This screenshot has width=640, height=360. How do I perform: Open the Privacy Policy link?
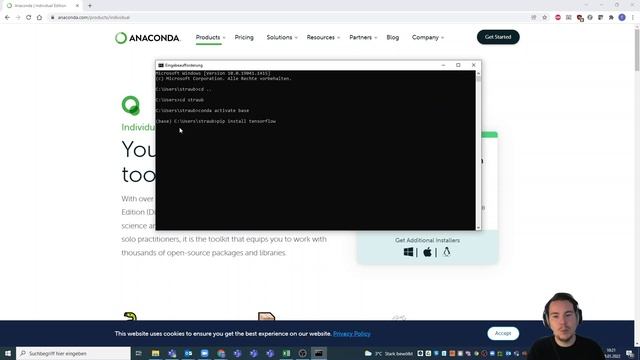[352, 334]
